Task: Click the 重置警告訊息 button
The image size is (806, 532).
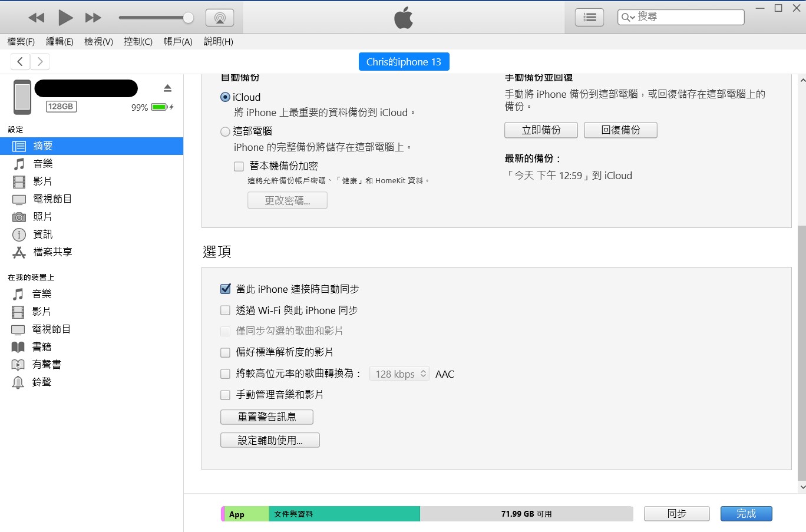Action: pyautogui.click(x=267, y=417)
